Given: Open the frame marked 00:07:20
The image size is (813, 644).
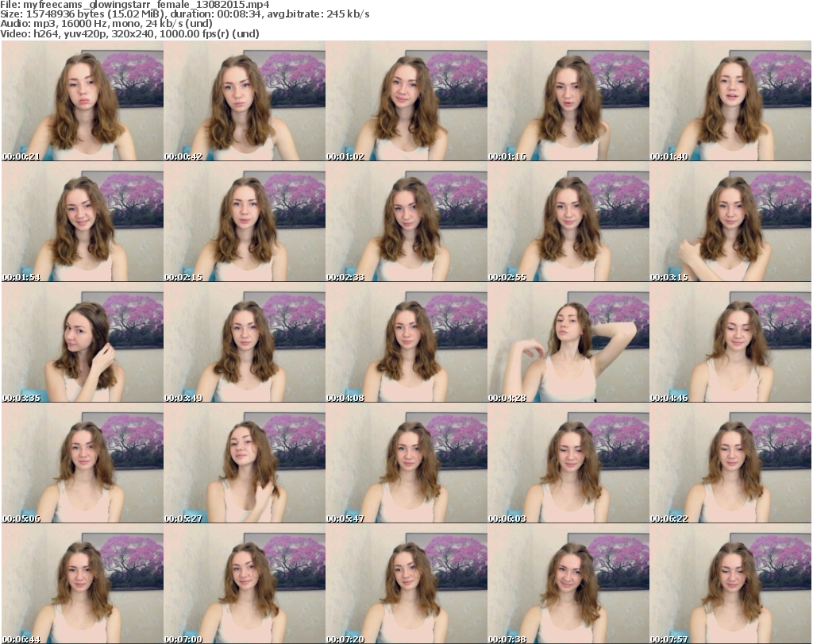Looking at the screenshot, I should [406, 584].
